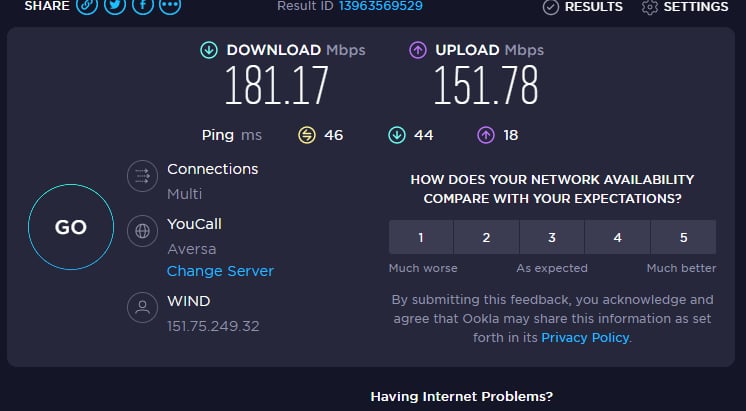Start a new test with GO
This screenshot has width=746, height=411.
pos(71,227)
